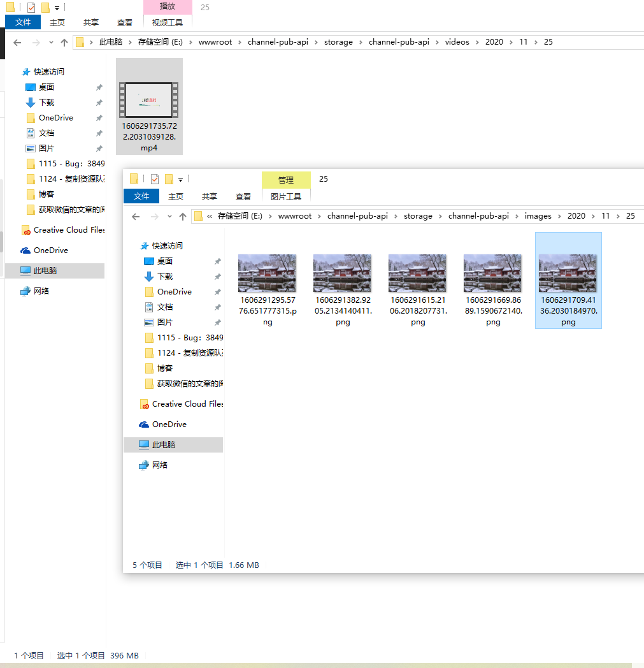Click back arrow in videos window
Viewport: 644px width, 668px height.
pyautogui.click(x=17, y=43)
